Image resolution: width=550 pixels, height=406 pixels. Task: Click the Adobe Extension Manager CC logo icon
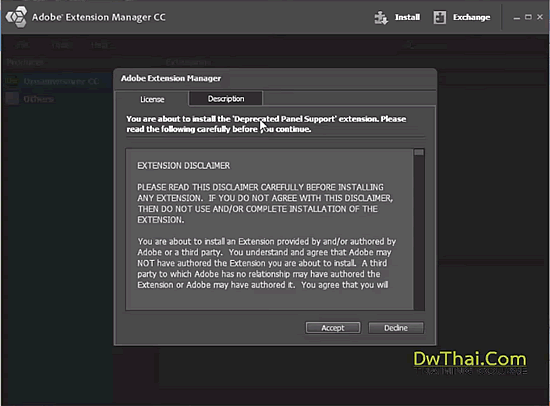click(x=16, y=17)
